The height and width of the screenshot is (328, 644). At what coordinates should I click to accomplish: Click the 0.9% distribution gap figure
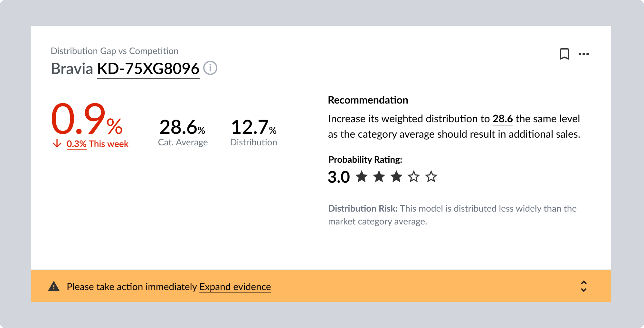(x=87, y=119)
